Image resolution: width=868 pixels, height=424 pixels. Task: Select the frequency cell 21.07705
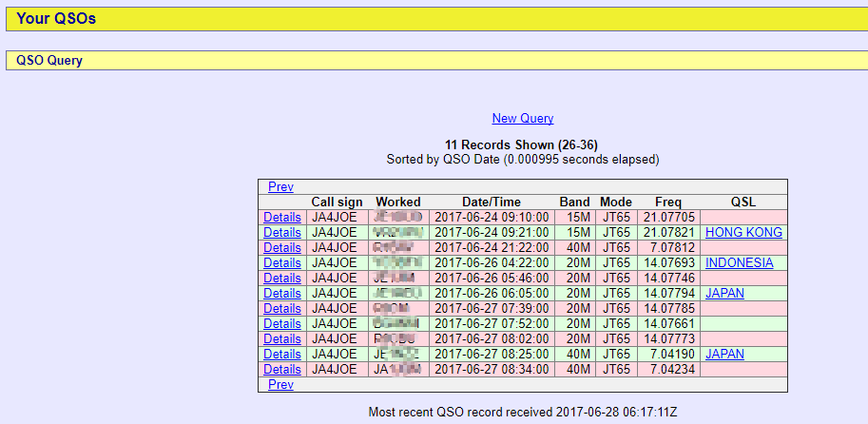(x=668, y=217)
